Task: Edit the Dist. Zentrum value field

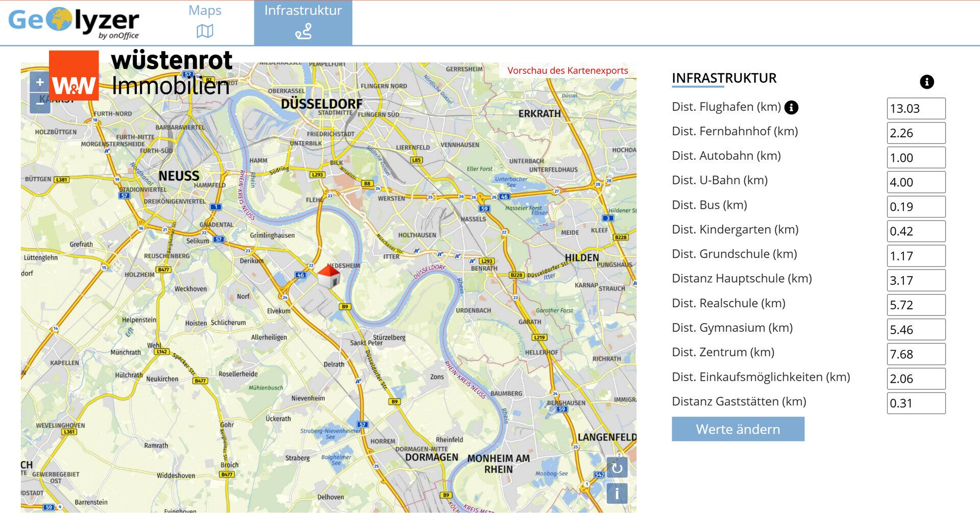Action: 916,354
